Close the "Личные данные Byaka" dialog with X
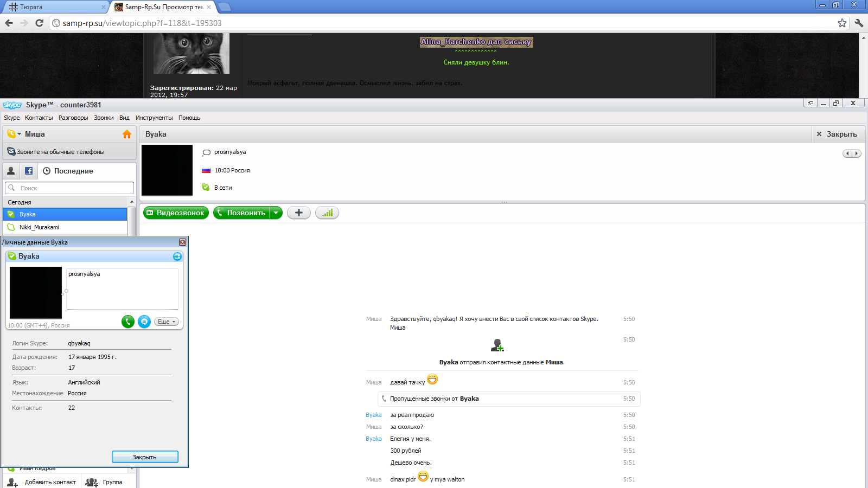Viewport: 868px width, 488px height. (x=183, y=242)
